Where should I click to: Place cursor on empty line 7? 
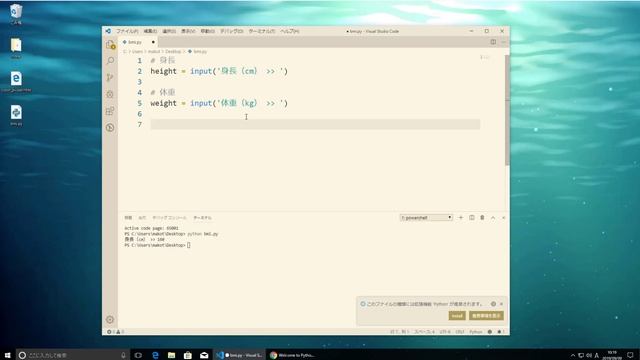(x=315, y=124)
